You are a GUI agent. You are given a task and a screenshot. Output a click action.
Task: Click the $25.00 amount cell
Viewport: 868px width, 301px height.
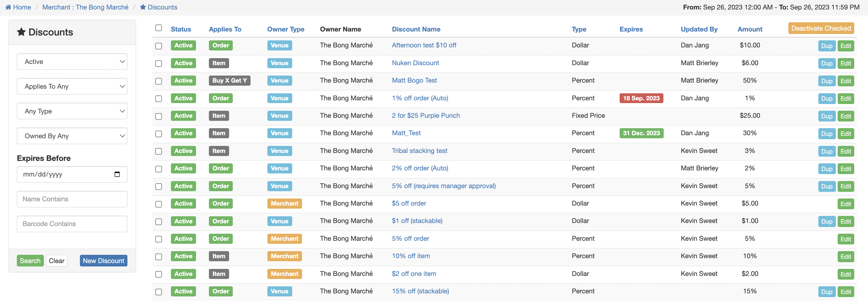pos(750,116)
